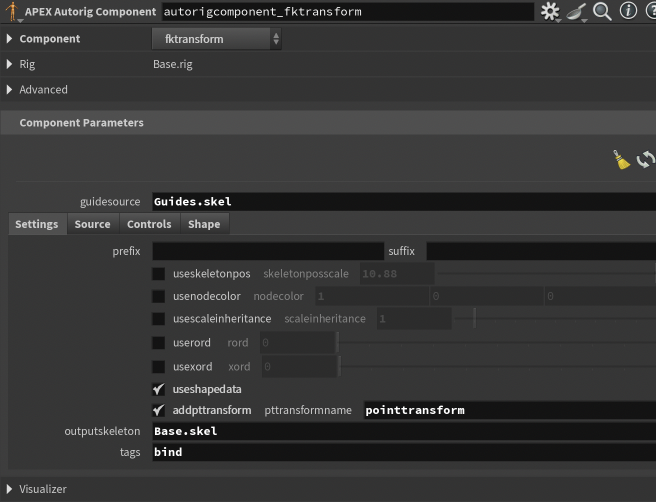Click the scaleinheritance value field 1
The width and height of the screenshot is (656, 502).
coord(414,319)
